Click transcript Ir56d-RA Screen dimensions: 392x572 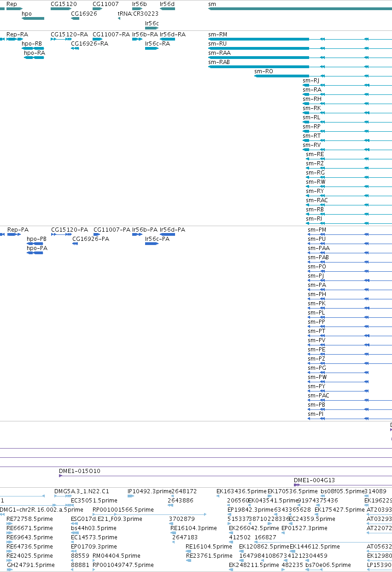[173, 34]
